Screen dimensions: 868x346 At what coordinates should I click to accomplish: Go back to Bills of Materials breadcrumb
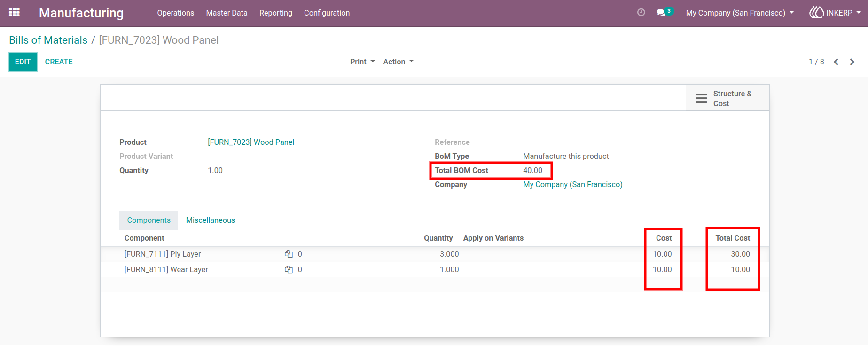[48, 40]
